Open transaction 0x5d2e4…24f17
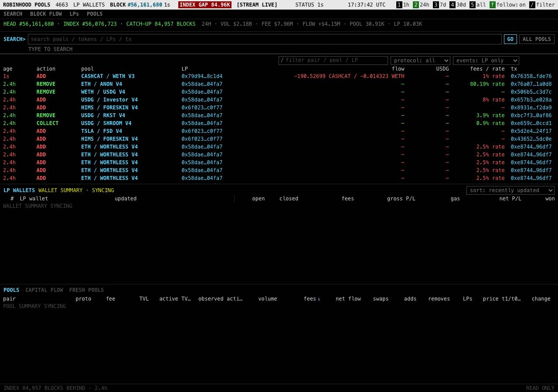Screen dimensions: 558x392 coord(531,131)
